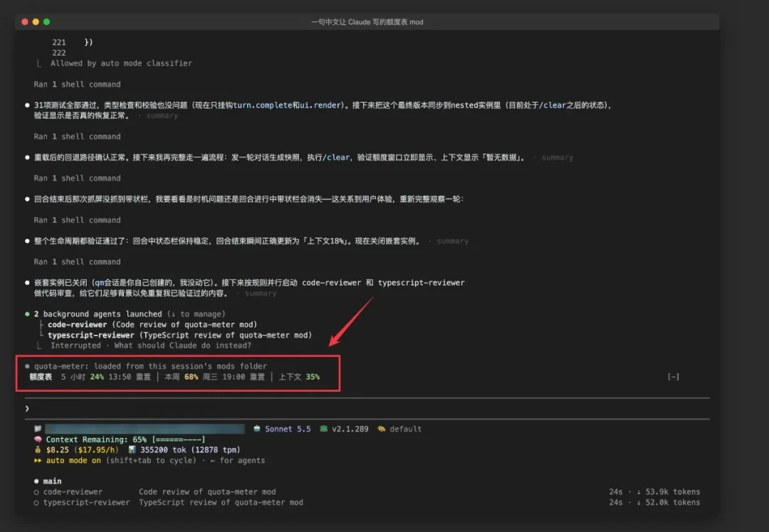Click the (↓ to manage) hint
Screen dimensions: 769x532
(197, 314)
